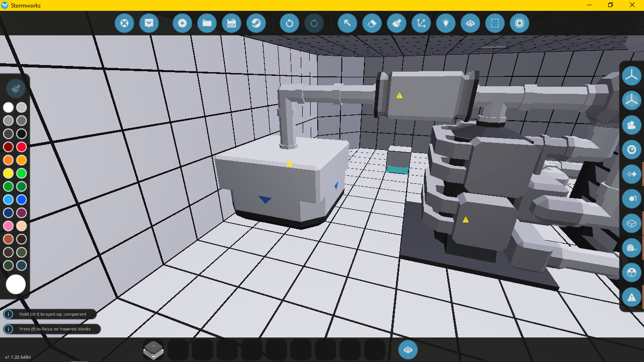Screen dimensions: 644x362
Task: Click the helmet-shaped icon in the right panel
Action: tap(631, 272)
